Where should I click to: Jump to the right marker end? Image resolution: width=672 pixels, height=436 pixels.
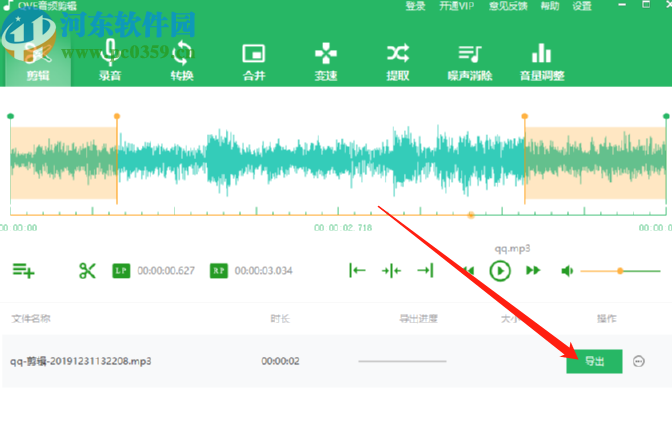click(x=426, y=271)
